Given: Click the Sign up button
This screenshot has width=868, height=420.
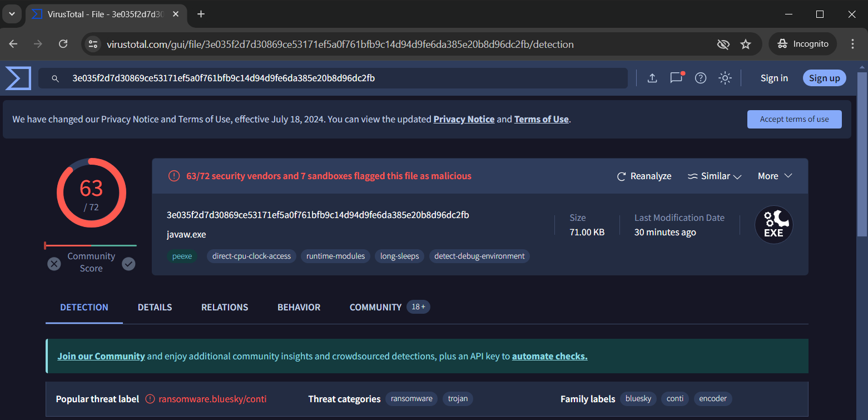Looking at the screenshot, I should [824, 78].
